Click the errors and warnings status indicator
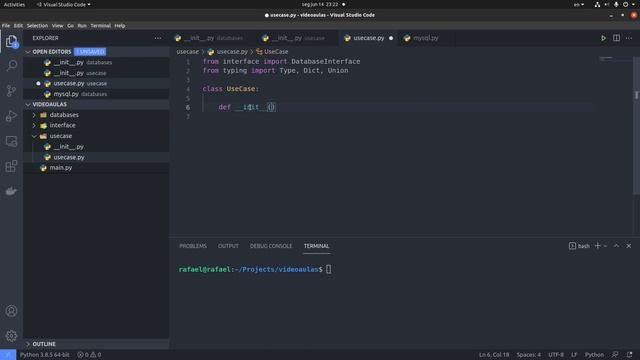 [89, 355]
